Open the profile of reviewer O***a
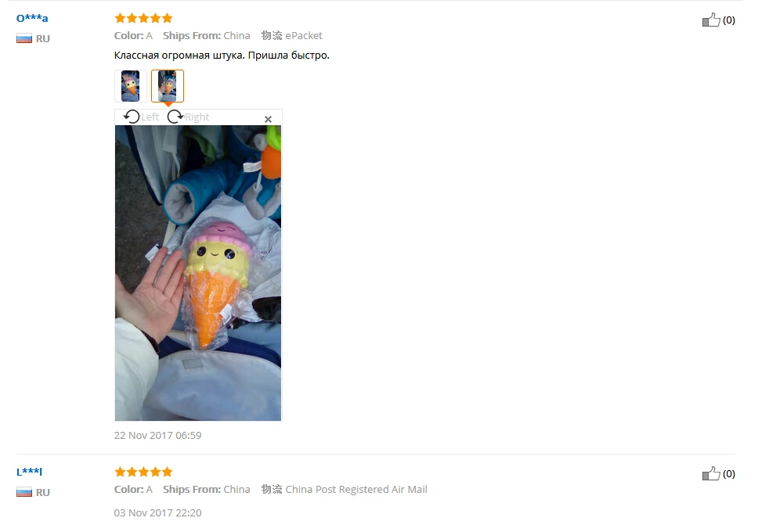 tap(32, 18)
